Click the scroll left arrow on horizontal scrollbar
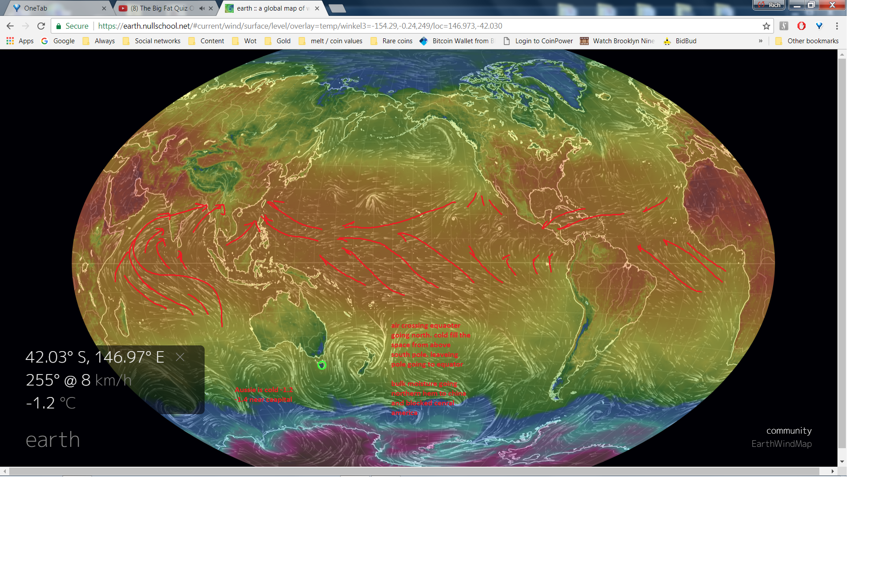This screenshot has width=882, height=588. (x=4, y=471)
